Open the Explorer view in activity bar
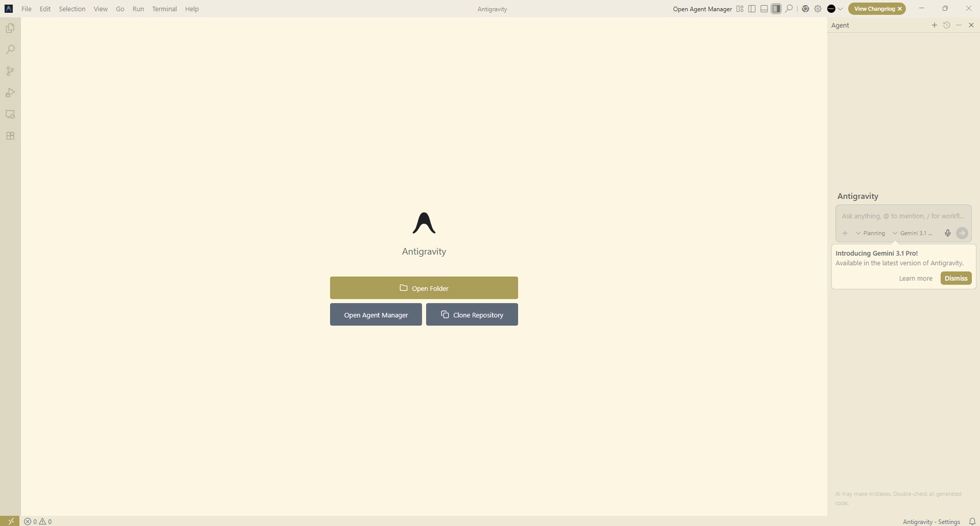The image size is (980, 526). [10, 29]
